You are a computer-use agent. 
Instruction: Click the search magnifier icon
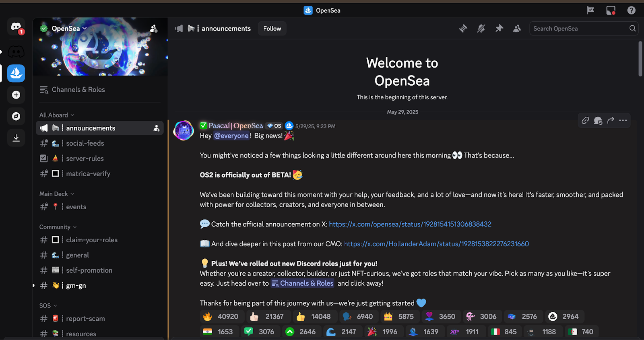click(632, 29)
